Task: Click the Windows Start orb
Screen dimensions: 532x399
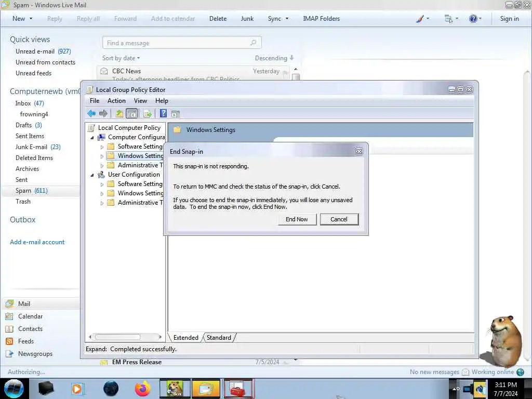Action: click(x=14, y=389)
